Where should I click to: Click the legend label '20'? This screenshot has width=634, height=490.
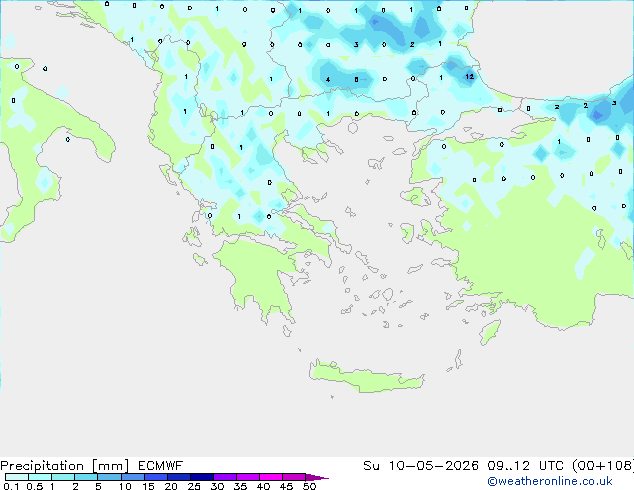coord(171,486)
